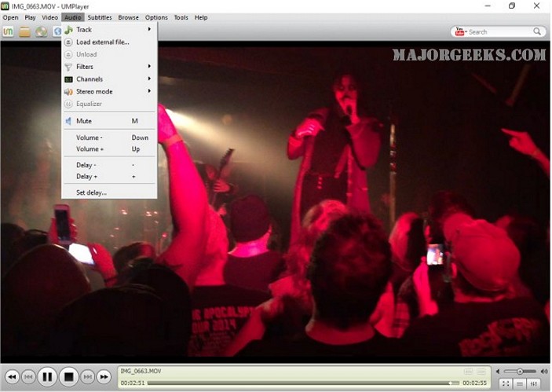Screen dimensions: 552x392
Task: Click inside the YouTube Search field
Action: point(500,31)
